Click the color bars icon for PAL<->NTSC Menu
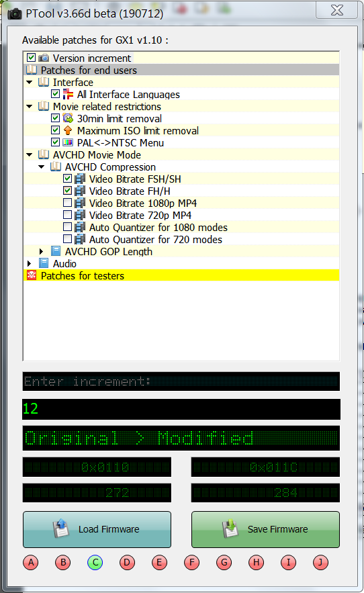Screen dimensions: 364x593 pyautogui.click(x=68, y=142)
